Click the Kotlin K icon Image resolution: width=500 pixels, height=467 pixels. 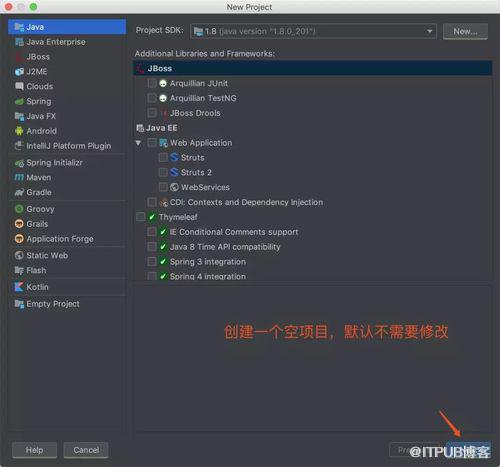(x=19, y=287)
